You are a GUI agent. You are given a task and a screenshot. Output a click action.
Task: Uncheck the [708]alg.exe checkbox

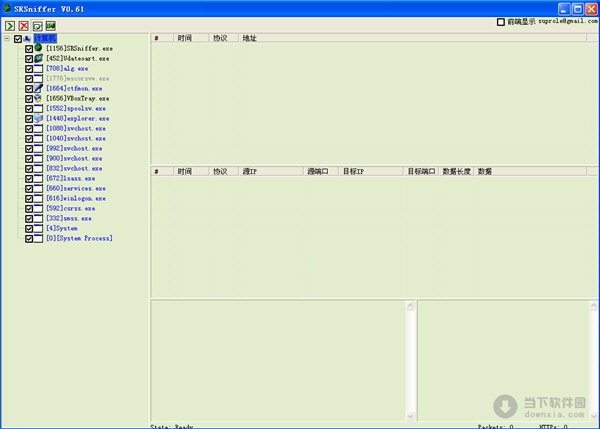coord(29,69)
